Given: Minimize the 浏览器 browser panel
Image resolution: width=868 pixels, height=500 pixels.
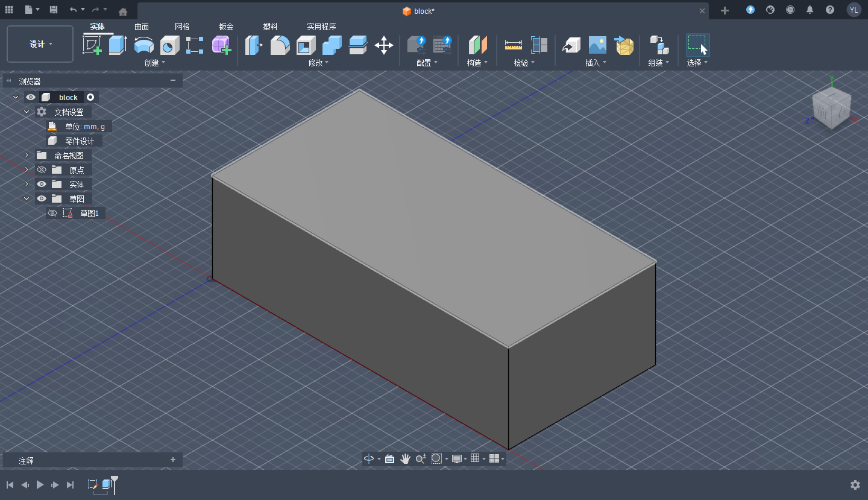Looking at the screenshot, I should click(x=173, y=81).
